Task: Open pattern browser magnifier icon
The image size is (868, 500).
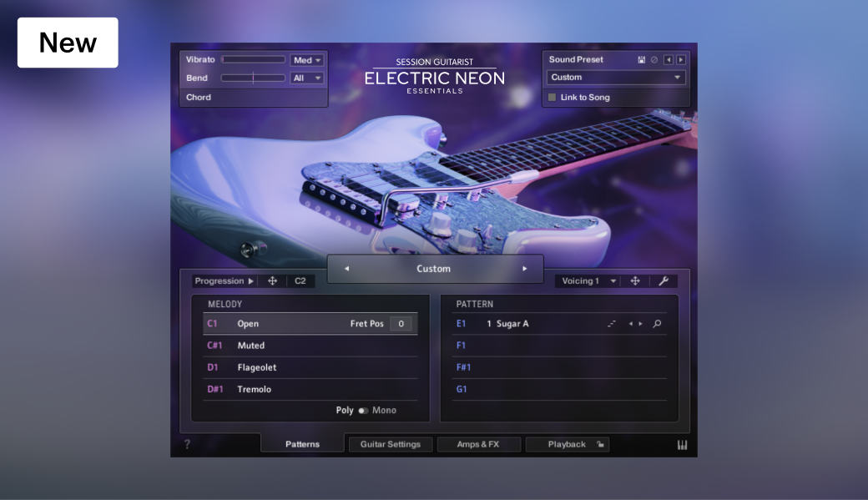Action: click(657, 324)
